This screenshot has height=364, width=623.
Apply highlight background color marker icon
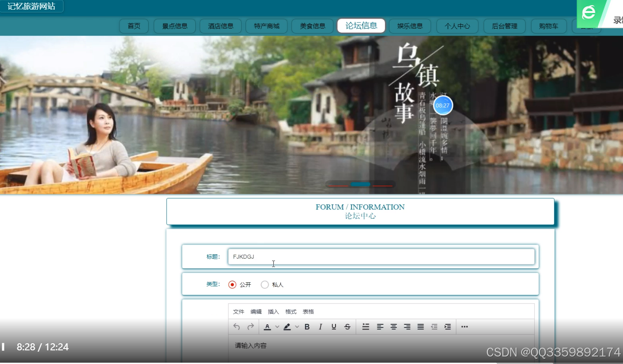coord(287,327)
